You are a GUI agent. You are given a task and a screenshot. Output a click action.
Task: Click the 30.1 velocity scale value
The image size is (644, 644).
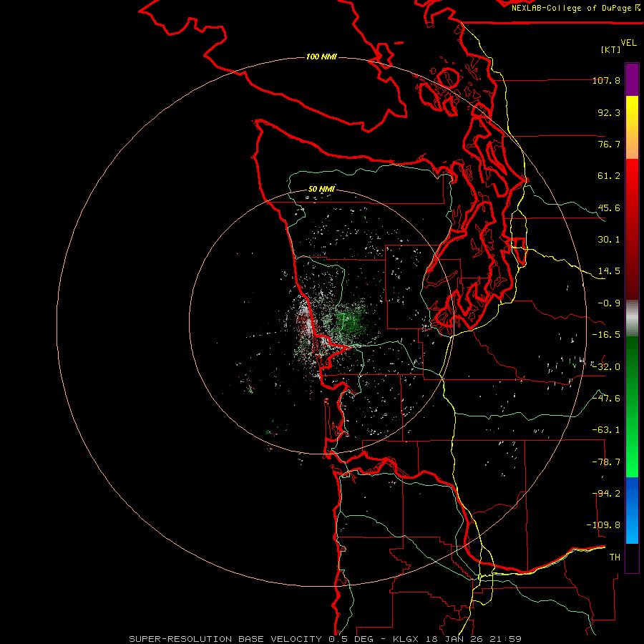[609, 240]
